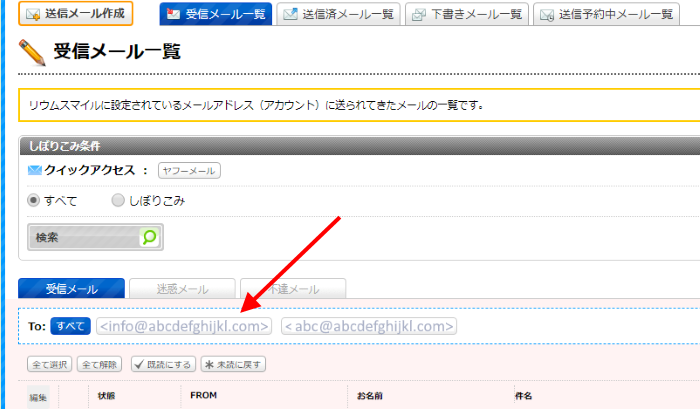The image size is (700, 409).
Task: Select the しぼりこみ radio button
Action: [118, 200]
